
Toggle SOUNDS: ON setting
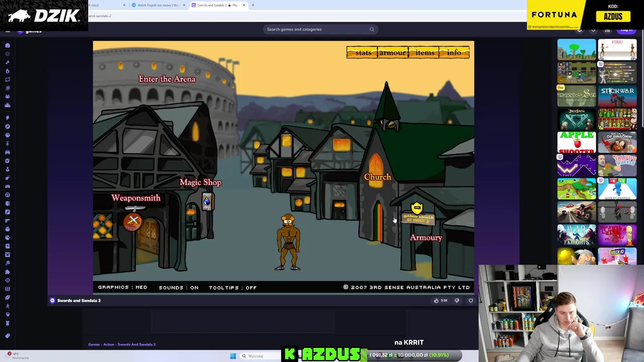(x=179, y=288)
